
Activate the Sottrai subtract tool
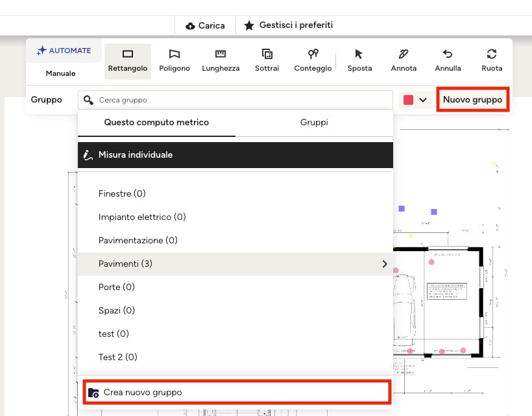[x=267, y=60]
